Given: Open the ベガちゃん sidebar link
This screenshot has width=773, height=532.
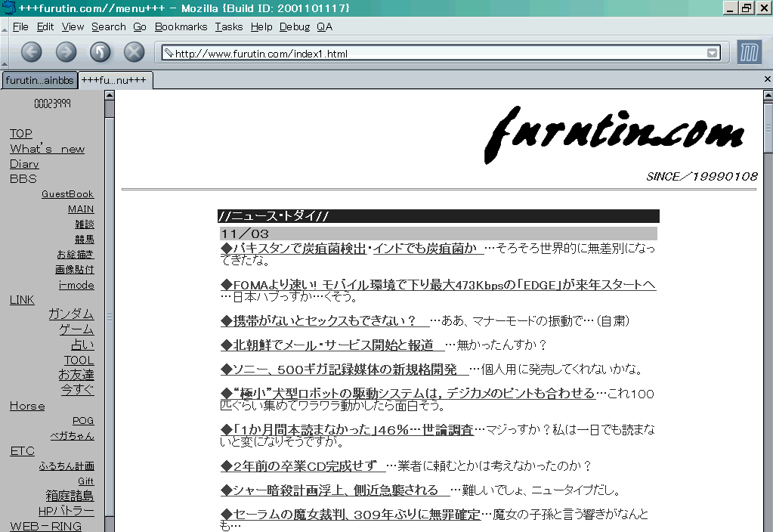Looking at the screenshot, I should tap(72, 436).
